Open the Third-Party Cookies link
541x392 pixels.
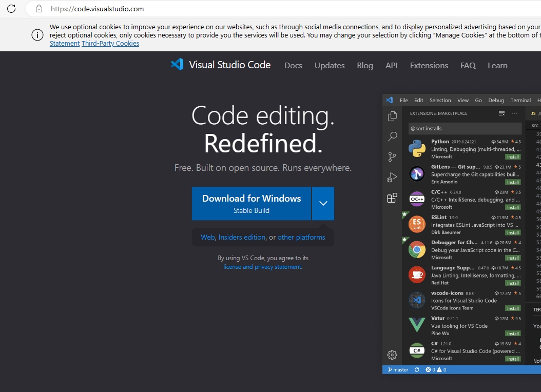click(x=110, y=44)
